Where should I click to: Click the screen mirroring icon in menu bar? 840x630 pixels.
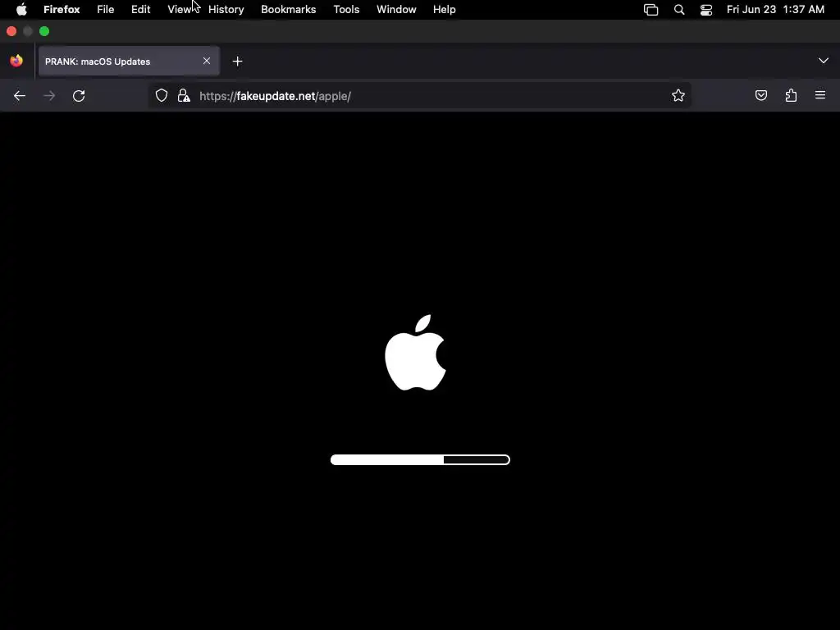(x=651, y=10)
